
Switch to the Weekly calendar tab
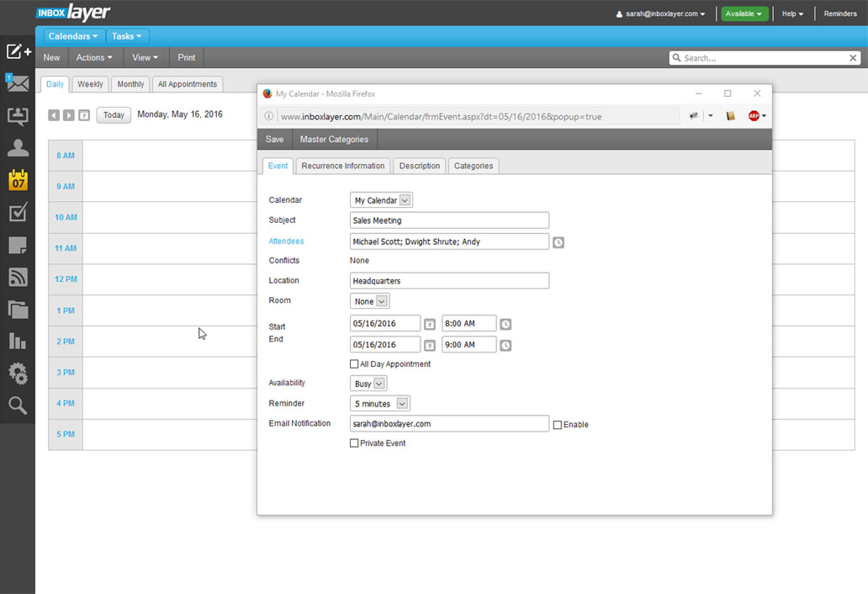pos(90,84)
